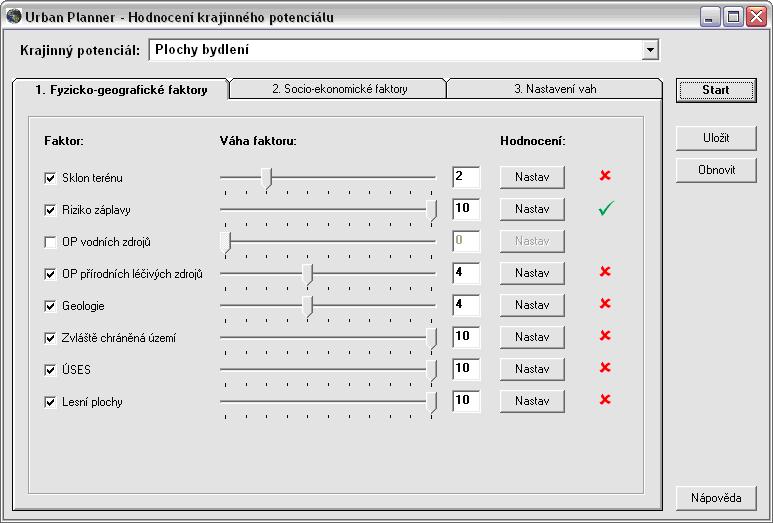Viewport: 773px width, 523px height.
Task: Click Zvláště chráněná území slider thumb
Action: [x=431, y=339]
